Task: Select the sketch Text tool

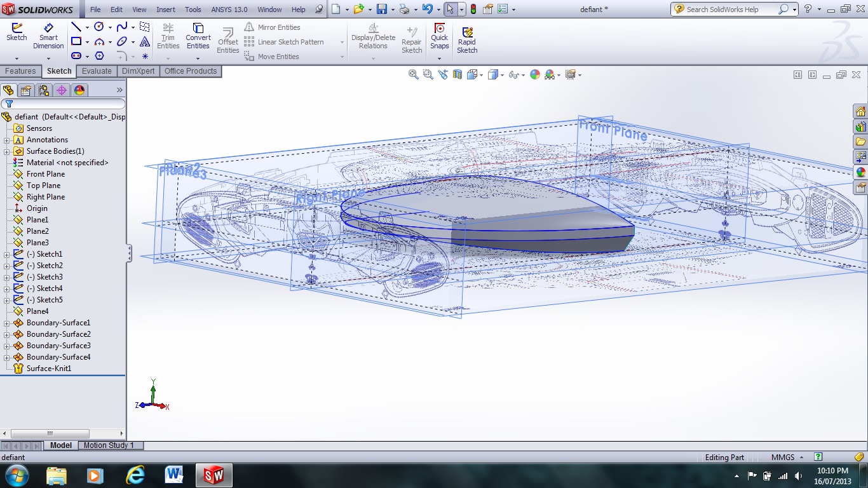Action: (x=145, y=41)
